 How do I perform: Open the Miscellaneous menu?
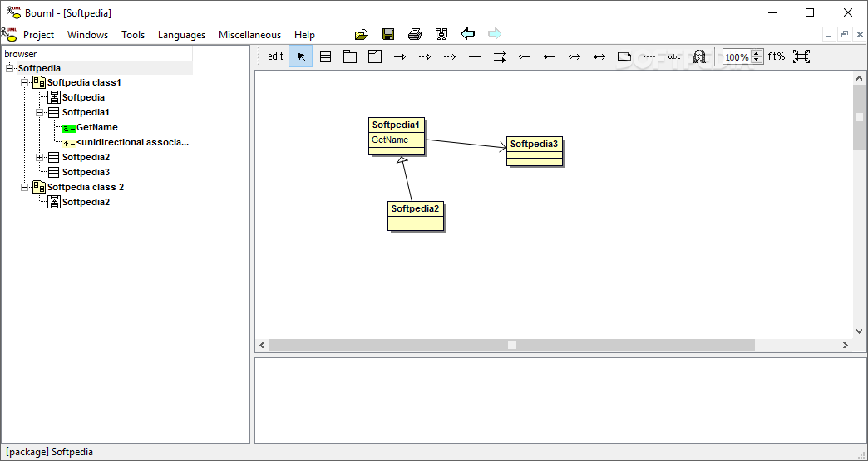click(249, 34)
